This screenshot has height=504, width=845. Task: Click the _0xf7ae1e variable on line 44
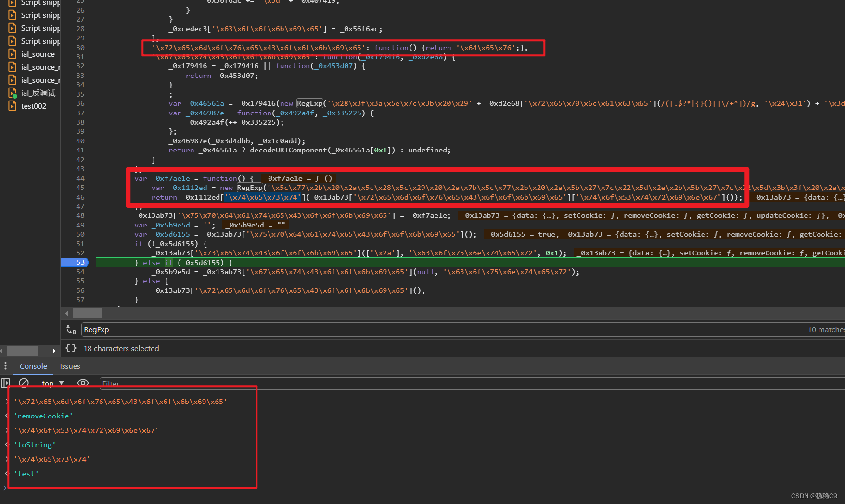pyautogui.click(x=171, y=178)
